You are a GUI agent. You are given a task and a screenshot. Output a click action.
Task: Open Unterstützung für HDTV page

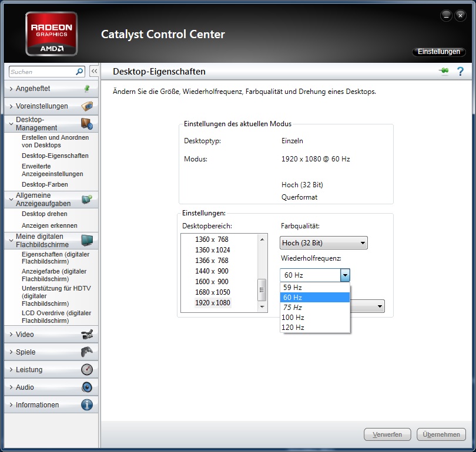click(x=56, y=296)
